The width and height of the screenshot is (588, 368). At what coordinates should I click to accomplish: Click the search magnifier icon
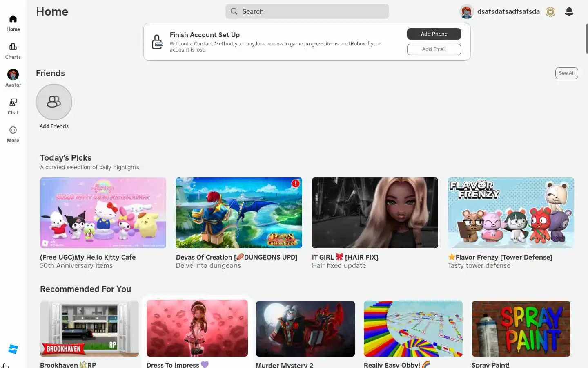[x=234, y=11]
